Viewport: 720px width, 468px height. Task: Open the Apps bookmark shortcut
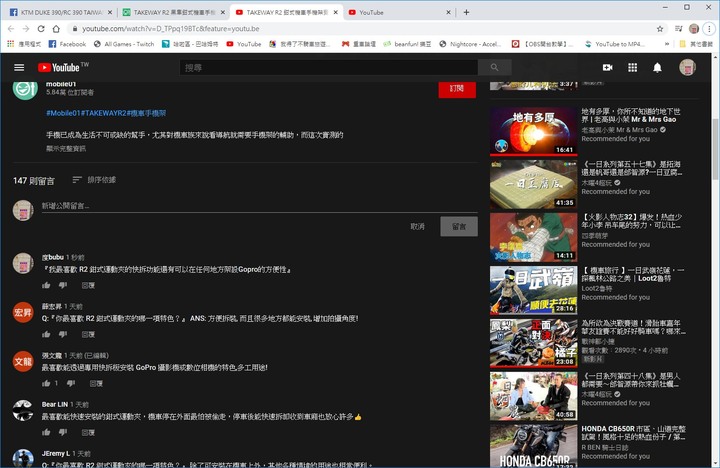[24, 44]
